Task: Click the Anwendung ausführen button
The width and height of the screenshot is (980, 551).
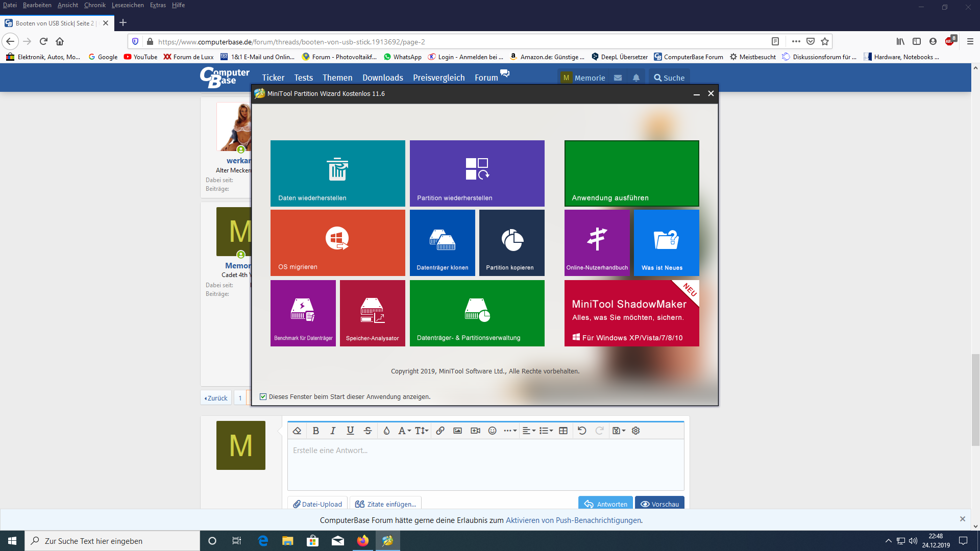Action: coord(631,173)
